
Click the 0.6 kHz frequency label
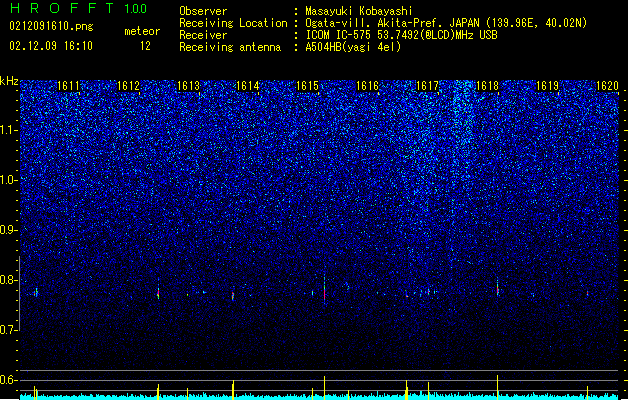(x=9, y=380)
